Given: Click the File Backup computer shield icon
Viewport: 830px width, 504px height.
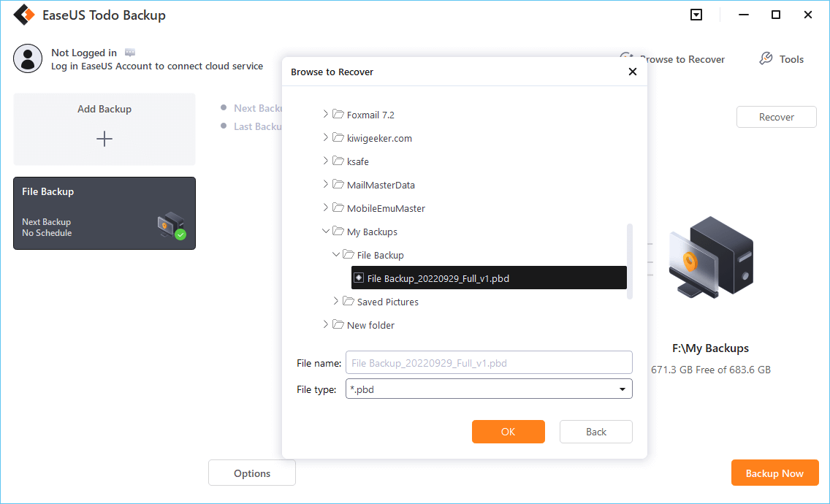Looking at the screenshot, I should 171,226.
